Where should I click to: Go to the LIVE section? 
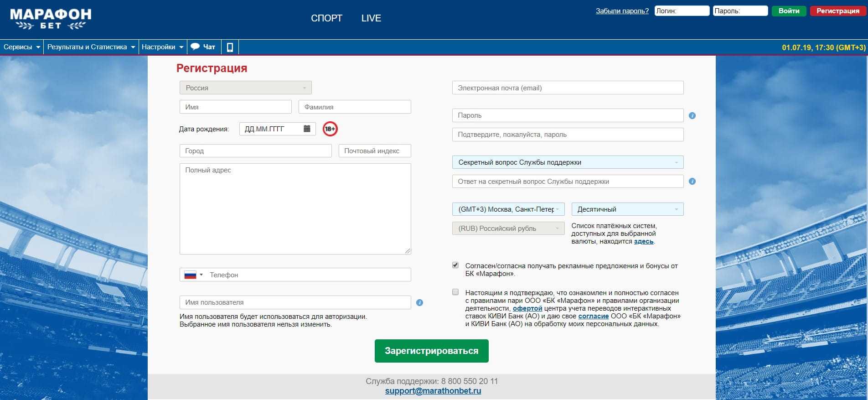pos(371,18)
